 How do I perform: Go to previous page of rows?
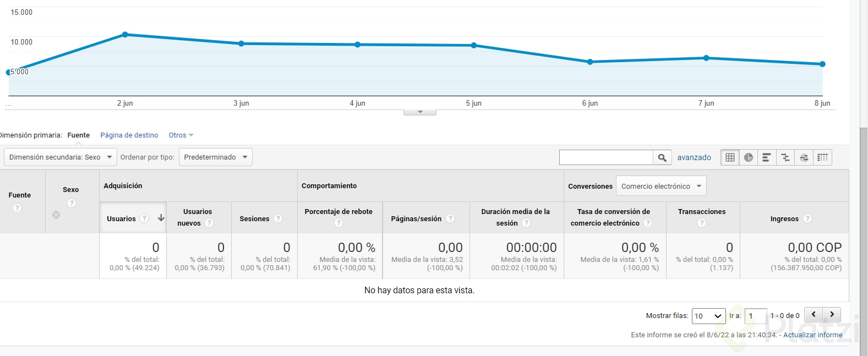814,315
